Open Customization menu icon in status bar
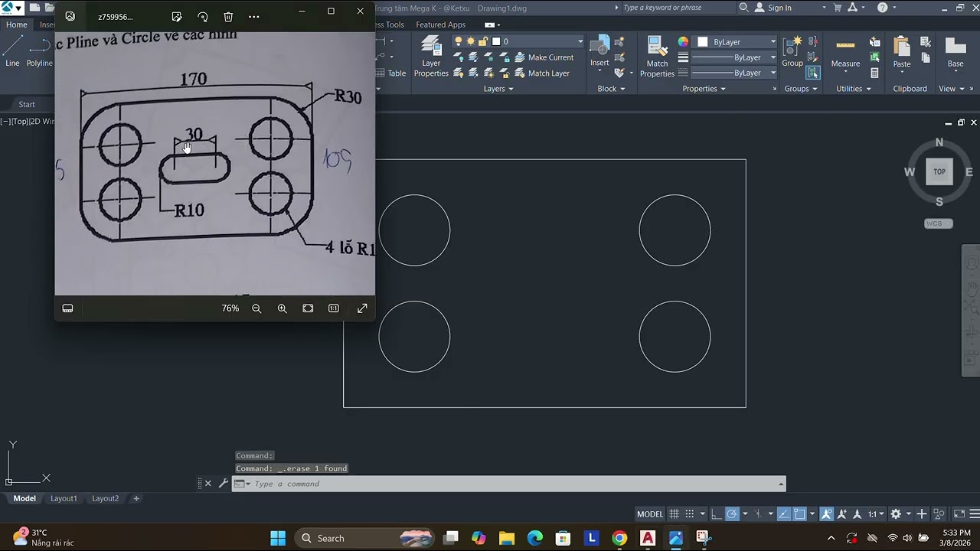 [975, 514]
